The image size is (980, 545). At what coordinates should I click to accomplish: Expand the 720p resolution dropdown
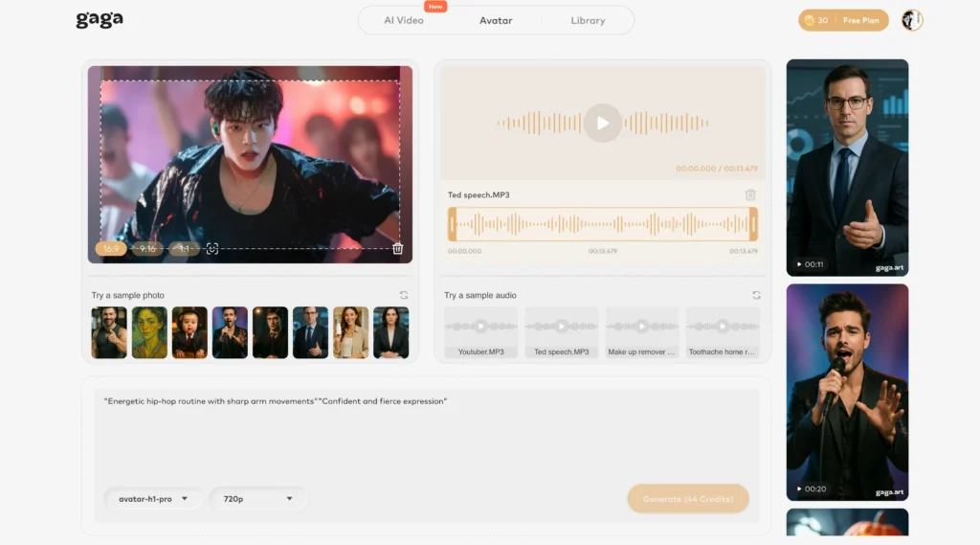(x=258, y=499)
